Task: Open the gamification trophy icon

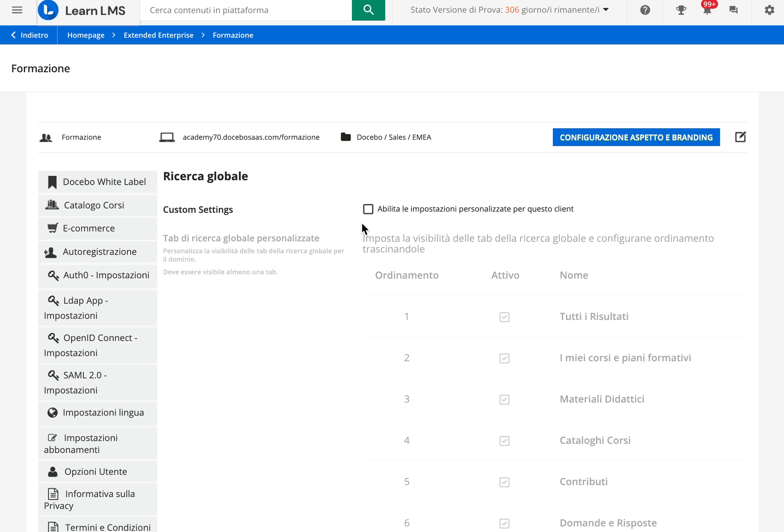Action: 681,10
